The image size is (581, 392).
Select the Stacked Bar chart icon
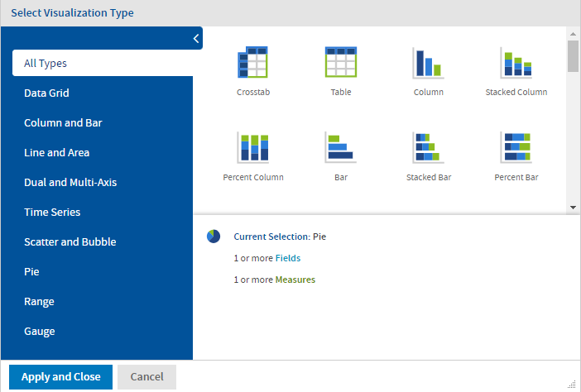pyautogui.click(x=429, y=147)
